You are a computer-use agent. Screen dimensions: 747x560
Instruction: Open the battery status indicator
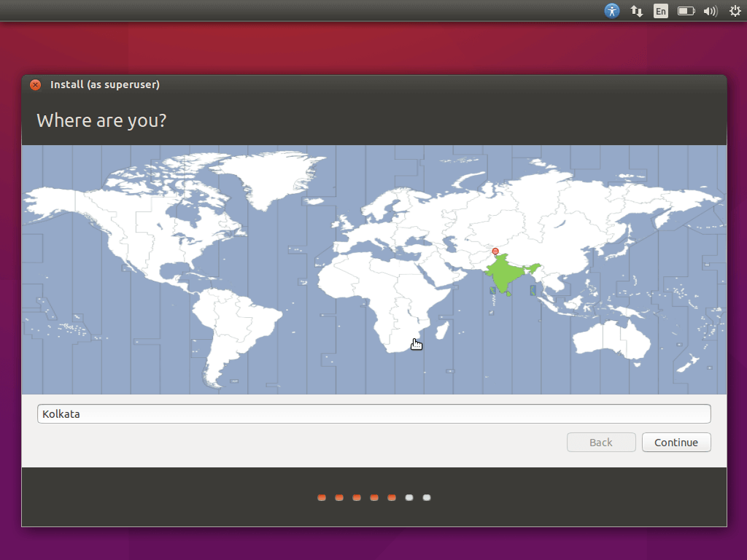click(x=686, y=11)
